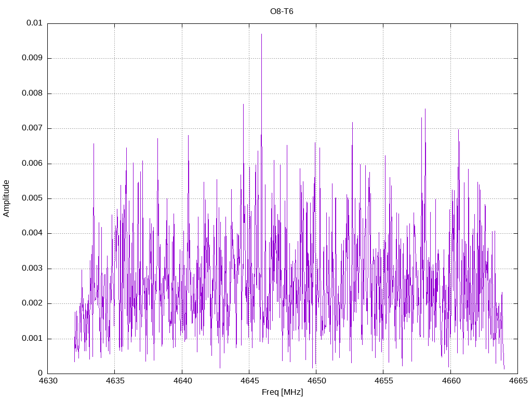Click the 4650 x-axis tick label
Image resolution: width=532 pixels, height=399 pixels.
[x=316, y=381]
